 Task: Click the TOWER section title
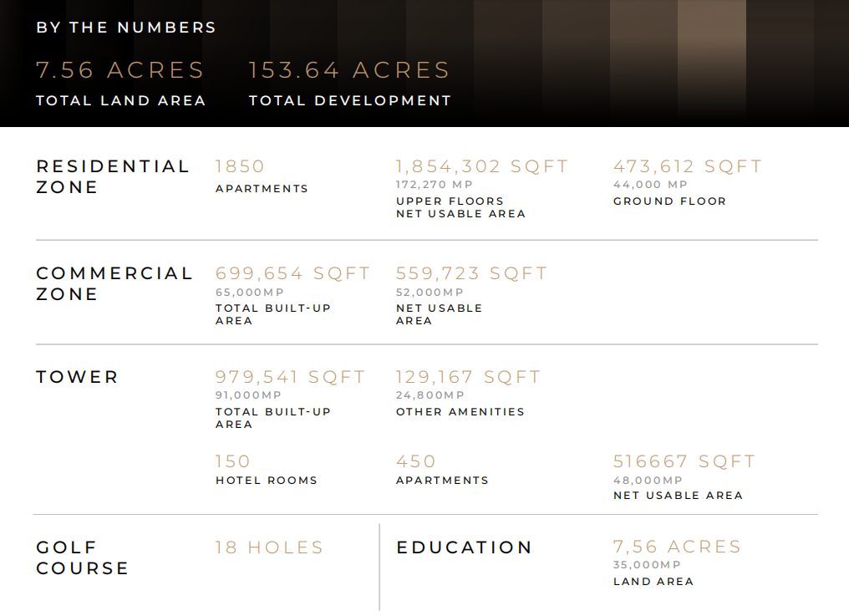[78, 377]
